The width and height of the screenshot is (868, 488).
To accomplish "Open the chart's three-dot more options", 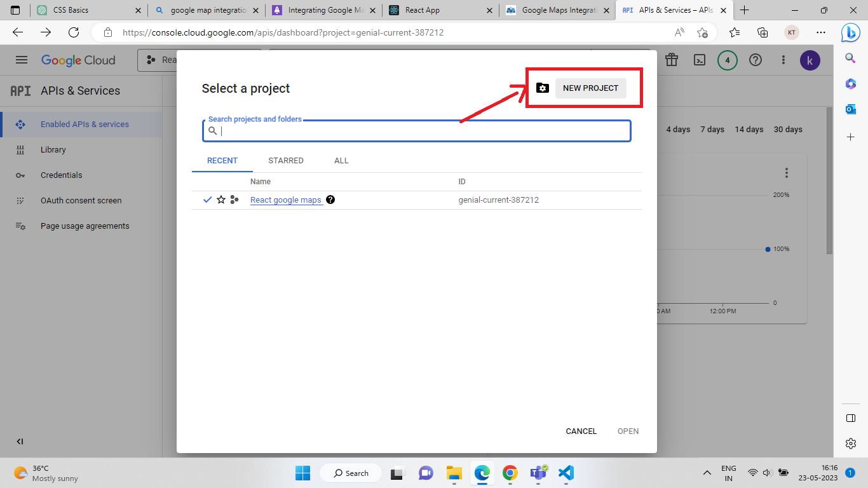I will coord(787,173).
